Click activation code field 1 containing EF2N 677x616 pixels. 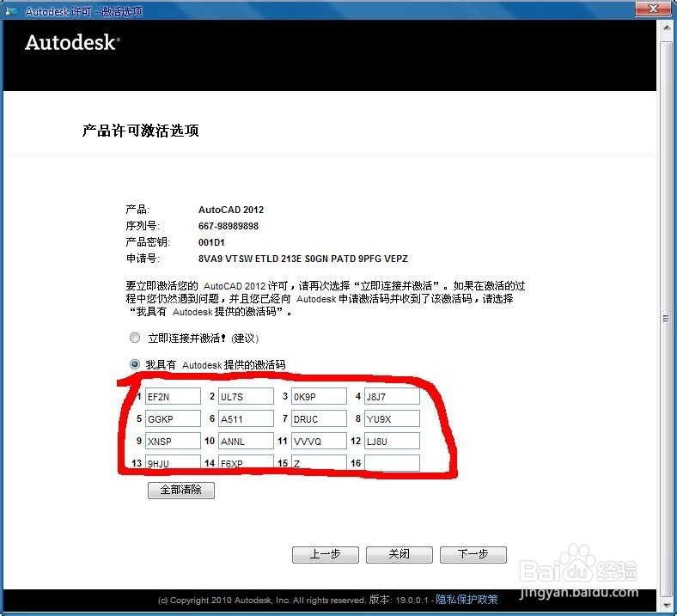173,396
